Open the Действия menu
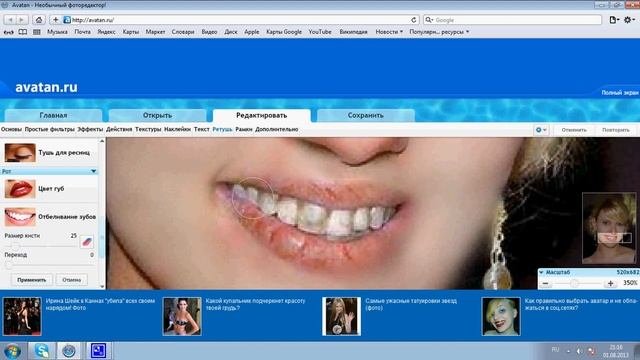This screenshot has width=640, height=360. click(119, 129)
